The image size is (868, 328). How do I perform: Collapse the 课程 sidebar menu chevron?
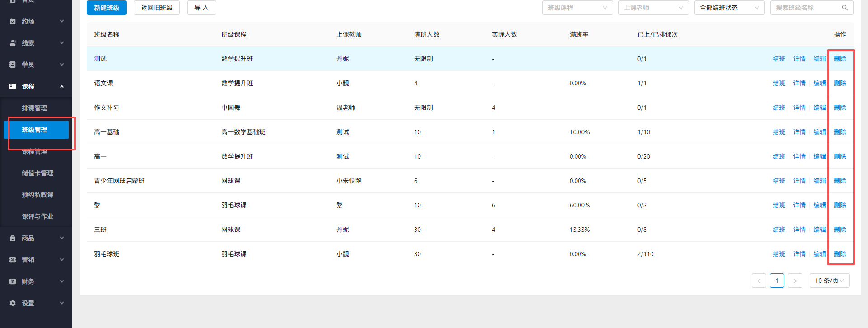coord(62,86)
